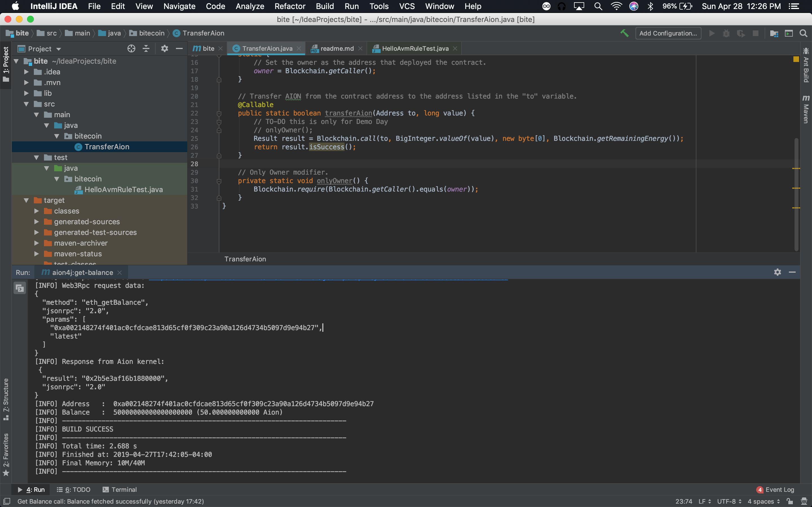The height and width of the screenshot is (507, 812).
Task: Click Collapse All icon in Project panel
Action: [x=146, y=49]
